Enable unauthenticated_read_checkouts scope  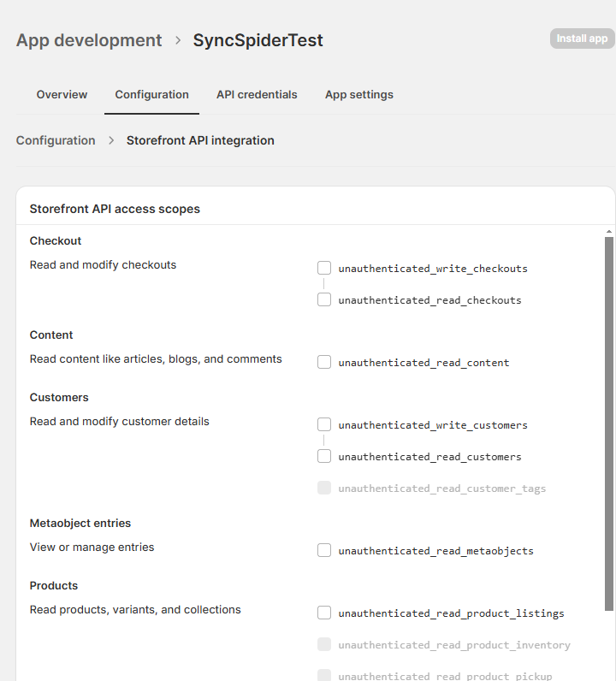324,299
